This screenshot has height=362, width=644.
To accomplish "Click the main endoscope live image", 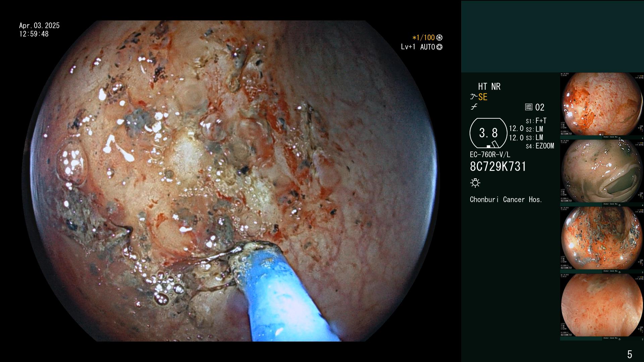I will (231, 181).
